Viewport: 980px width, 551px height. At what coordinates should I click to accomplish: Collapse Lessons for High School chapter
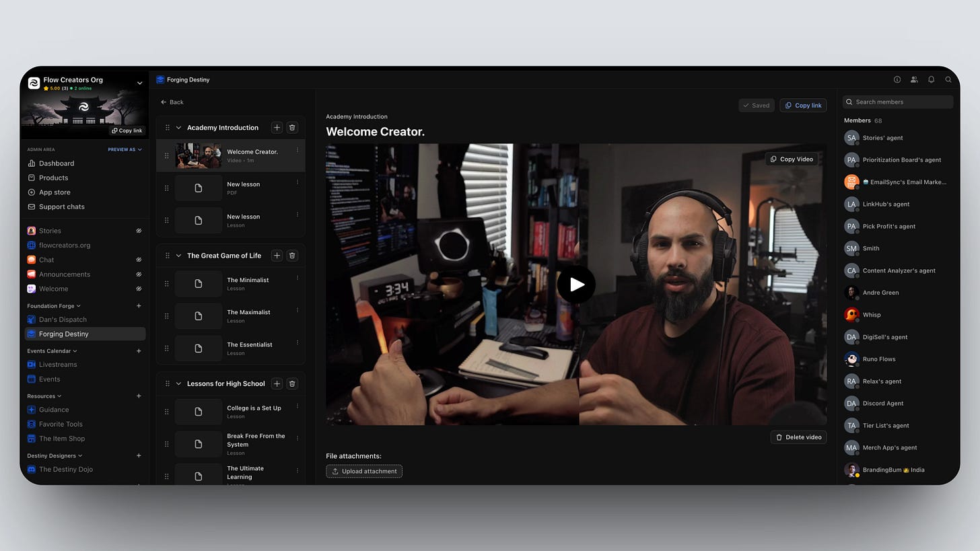point(178,383)
